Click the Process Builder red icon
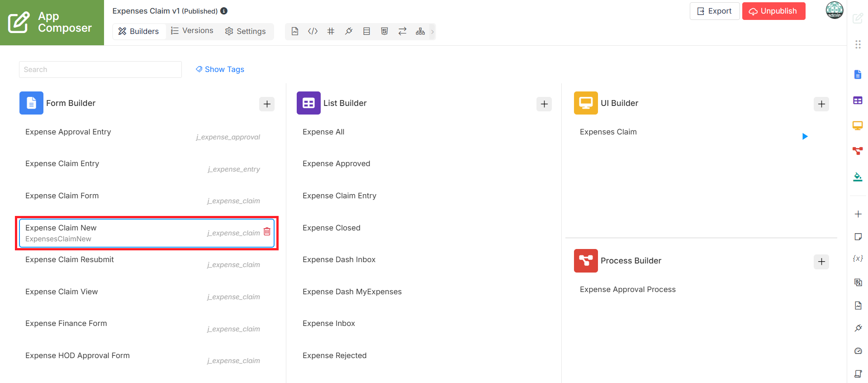 coord(586,261)
